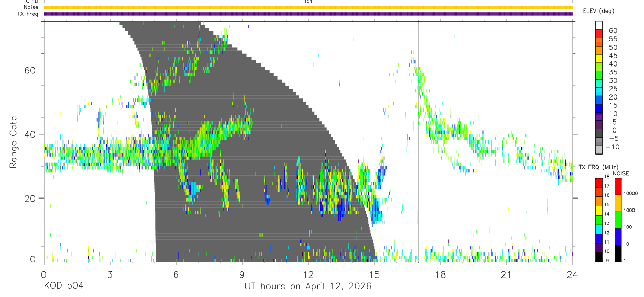Pick the light gray bottom segment of the ELEV colorbar
Viewport: 644px width, 297px height.
pyautogui.click(x=599, y=150)
